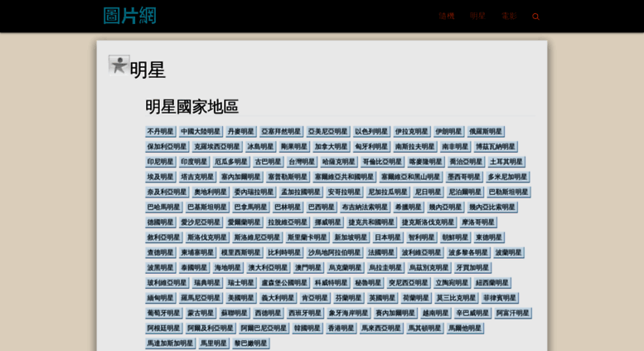Select the 泰國明星 tag
Screen dimensions: 644x351
pyautogui.click(x=194, y=268)
